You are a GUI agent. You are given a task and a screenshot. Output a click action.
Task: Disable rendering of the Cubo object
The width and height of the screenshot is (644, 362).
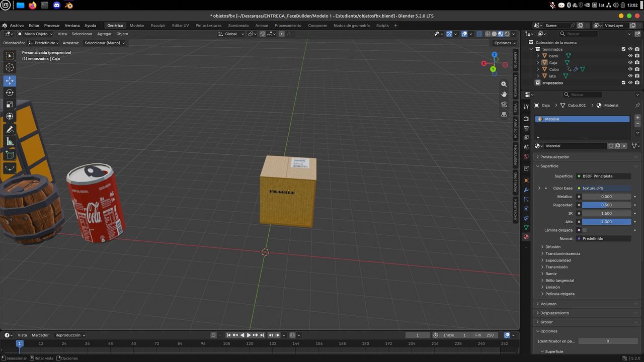(x=637, y=69)
